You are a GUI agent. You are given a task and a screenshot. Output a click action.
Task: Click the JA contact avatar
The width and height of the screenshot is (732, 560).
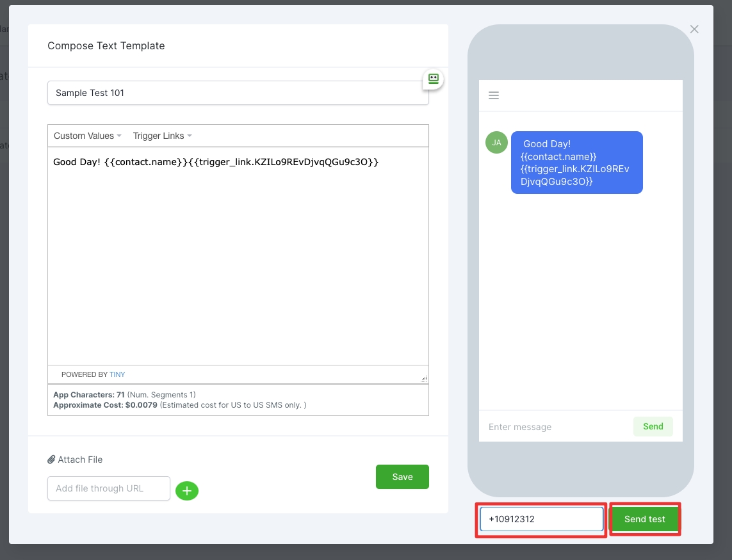[496, 143]
